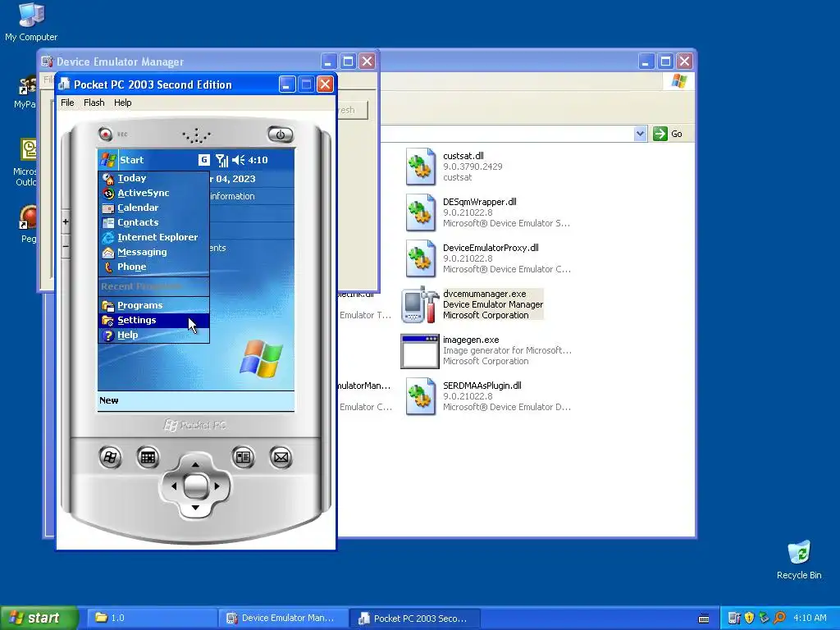The width and height of the screenshot is (840, 630).
Task: Click the D-pad left arrow
Action: pyautogui.click(x=174, y=486)
